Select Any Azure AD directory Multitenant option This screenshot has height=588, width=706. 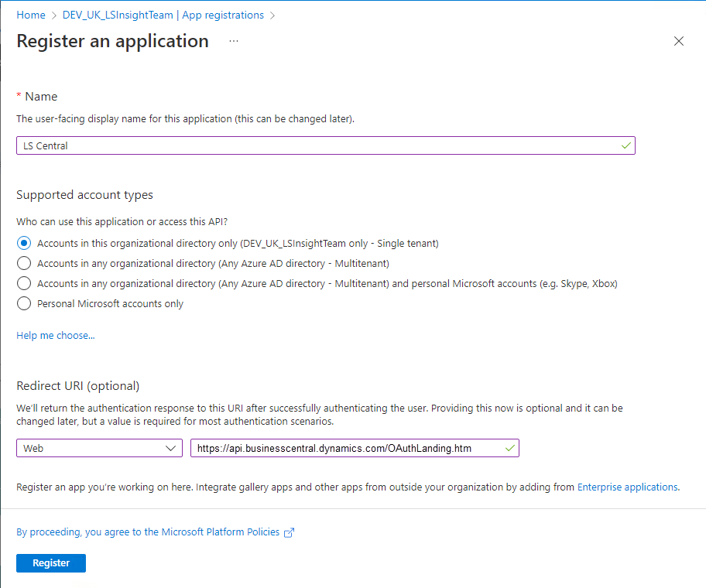coord(24,263)
